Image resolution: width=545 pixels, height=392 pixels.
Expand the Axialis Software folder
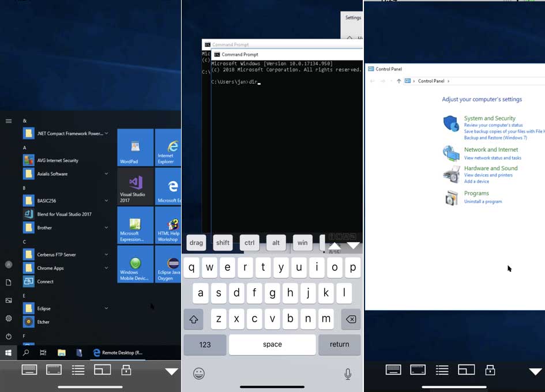click(x=107, y=174)
